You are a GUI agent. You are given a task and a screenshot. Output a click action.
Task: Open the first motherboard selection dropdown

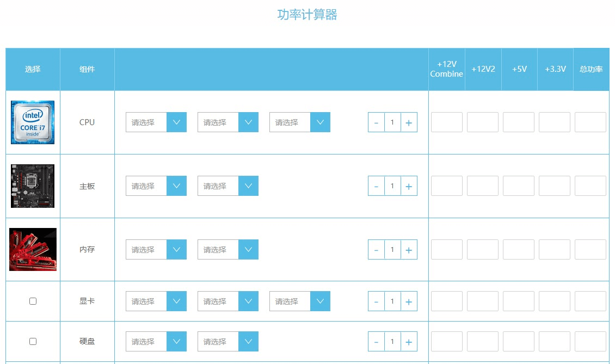click(x=156, y=186)
